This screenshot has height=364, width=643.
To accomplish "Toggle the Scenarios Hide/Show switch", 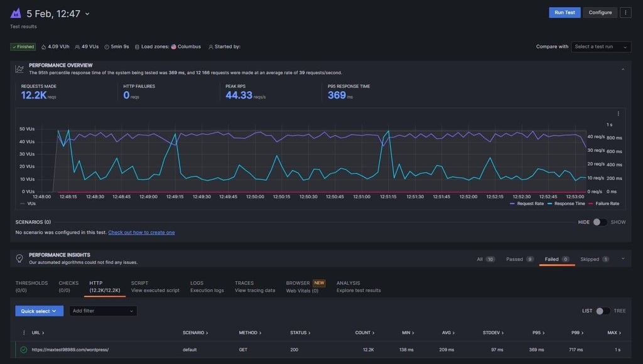I will (x=600, y=222).
